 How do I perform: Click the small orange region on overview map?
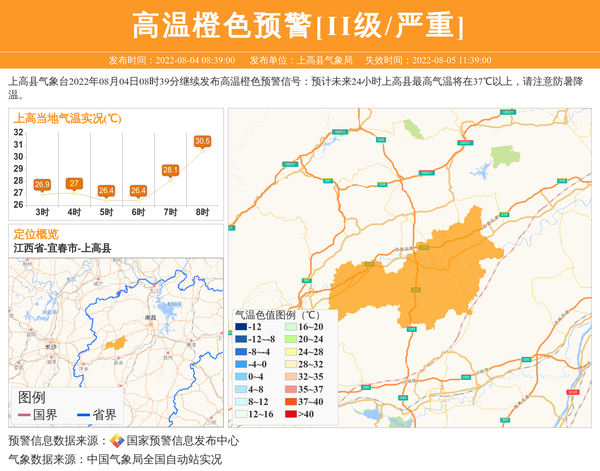point(117,343)
